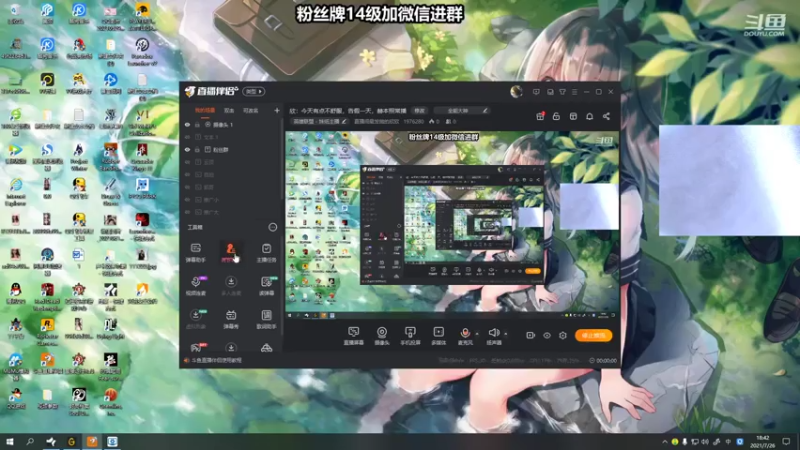Toggle the lock on 粉丝群 source
800x450 pixels.
pos(197,149)
